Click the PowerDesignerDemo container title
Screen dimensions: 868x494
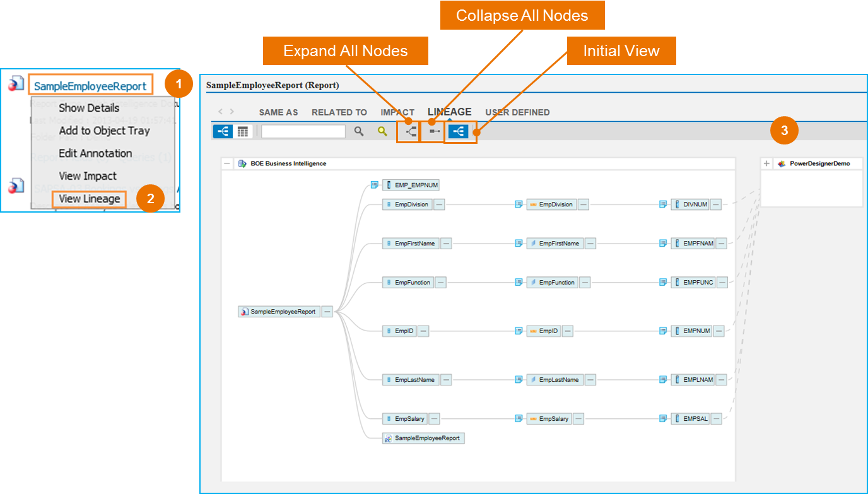(x=820, y=163)
